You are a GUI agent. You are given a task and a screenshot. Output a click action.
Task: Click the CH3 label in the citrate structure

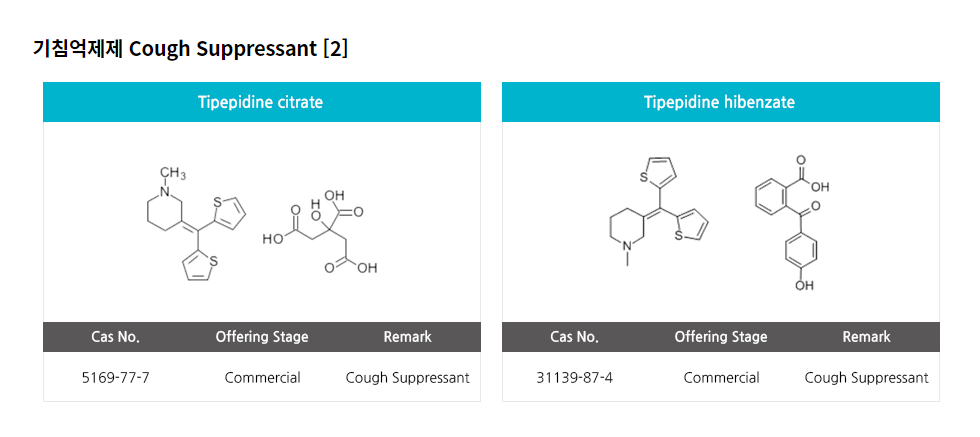pyautogui.click(x=173, y=173)
